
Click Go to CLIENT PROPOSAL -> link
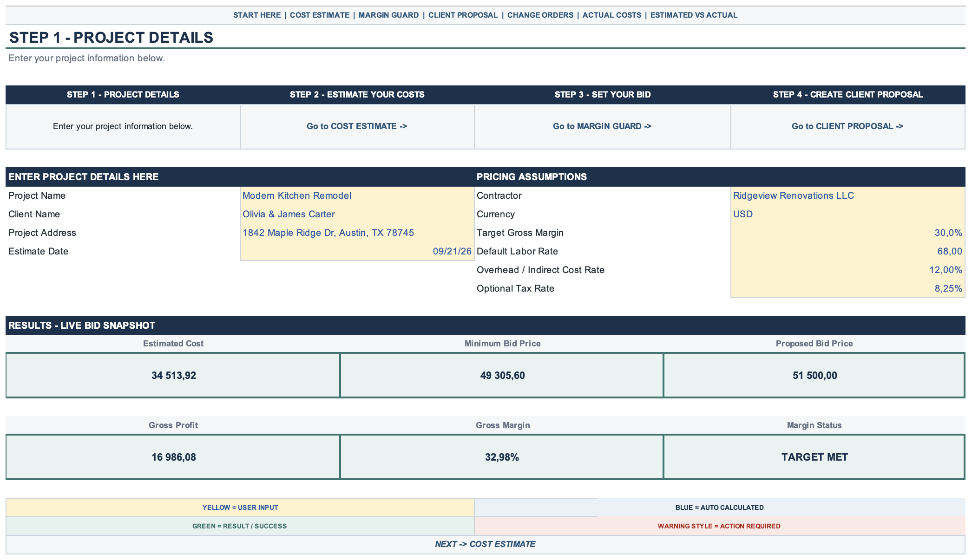847,126
